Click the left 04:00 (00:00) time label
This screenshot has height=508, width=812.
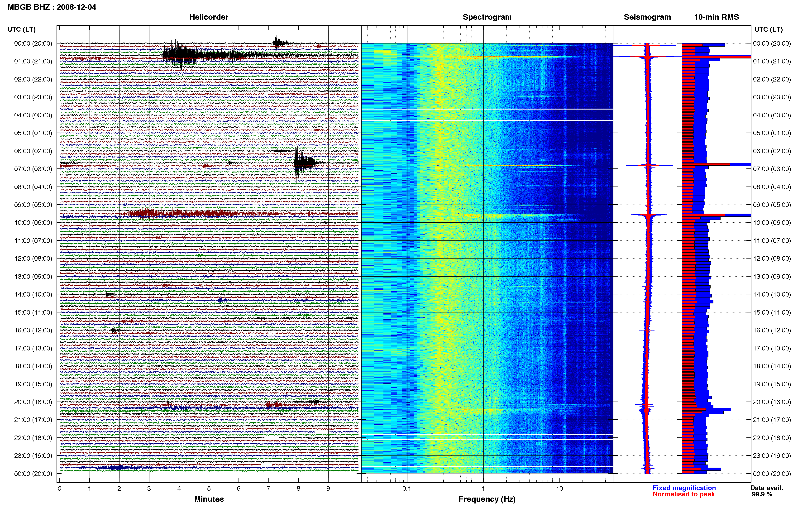click(33, 115)
